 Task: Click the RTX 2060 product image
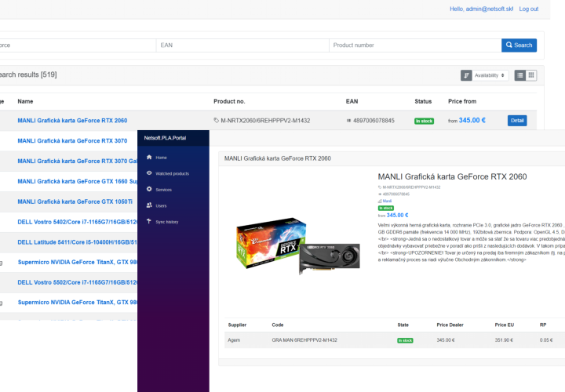297,246
